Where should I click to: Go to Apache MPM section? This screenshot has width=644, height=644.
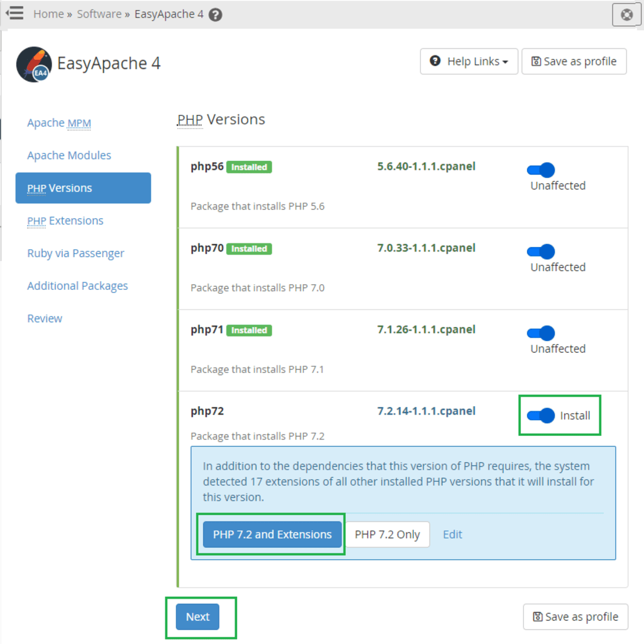[59, 123]
